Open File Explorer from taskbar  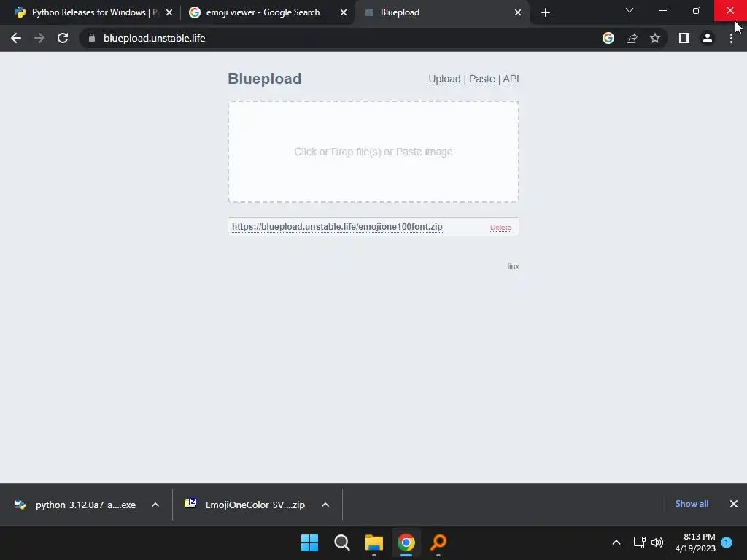(x=374, y=542)
